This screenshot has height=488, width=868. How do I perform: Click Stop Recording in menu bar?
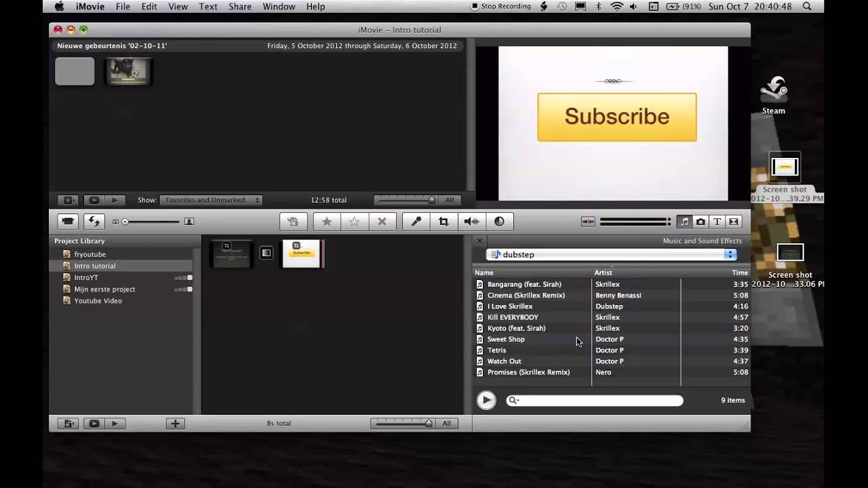point(501,6)
